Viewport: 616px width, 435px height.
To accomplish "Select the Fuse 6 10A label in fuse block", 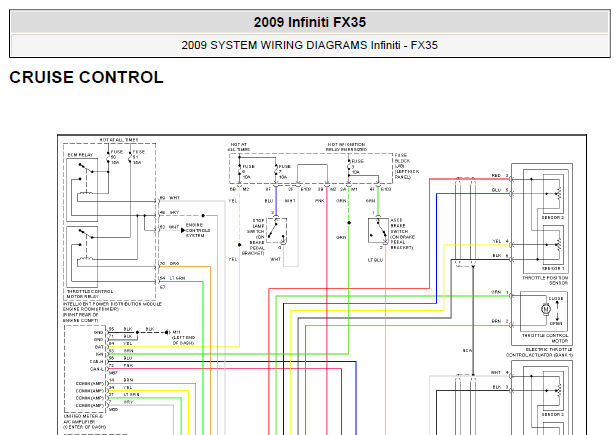I will 248,172.
